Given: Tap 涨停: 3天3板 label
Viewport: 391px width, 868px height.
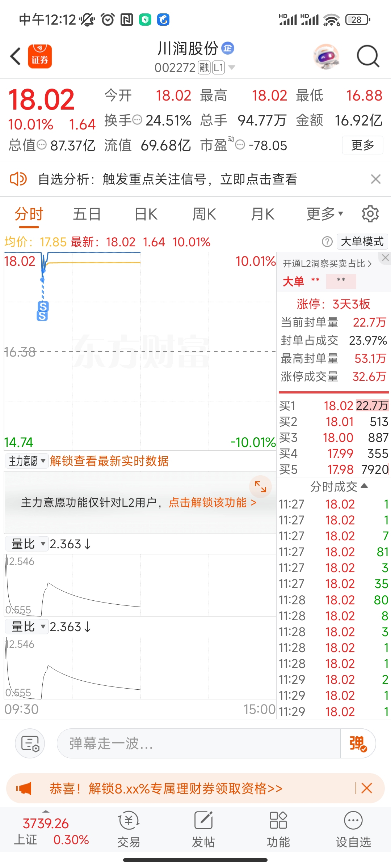Looking at the screenshot, I should 333,304.
